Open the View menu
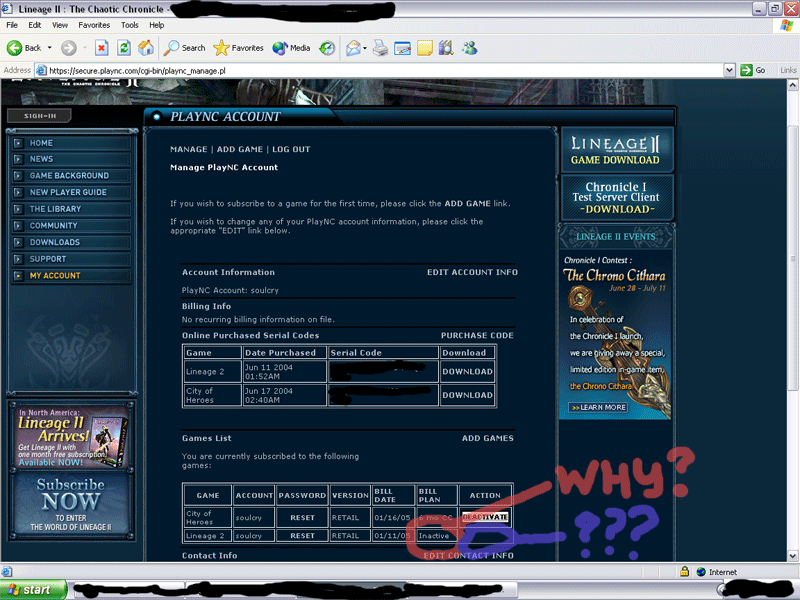This screenshot has width=800, height=600. (x=60, y=25)
